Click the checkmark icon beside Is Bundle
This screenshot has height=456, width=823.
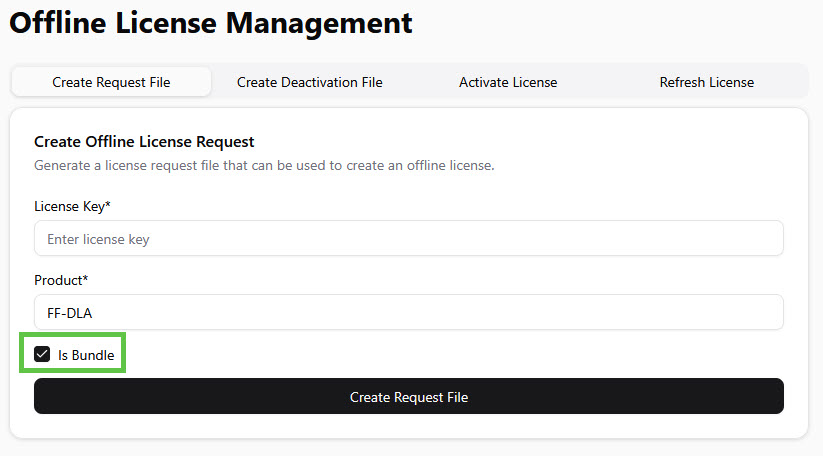coord(42,354)
